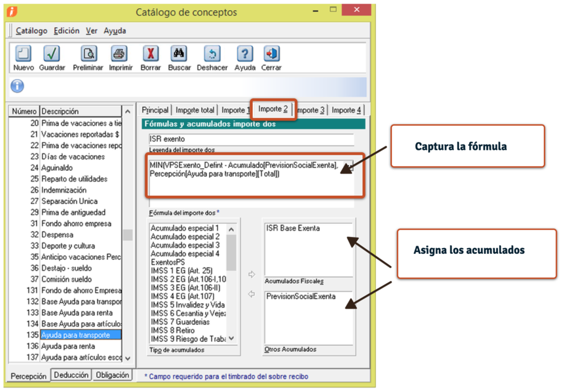562x392 pixels.
Task: Select concept 27 Separación Unica
Action: click(x=65, y=201)
